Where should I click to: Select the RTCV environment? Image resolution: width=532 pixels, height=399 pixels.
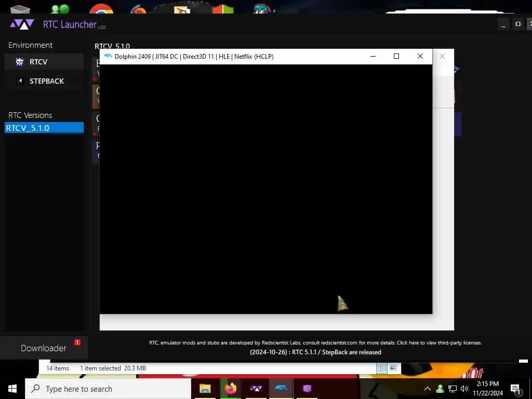[44, 62]
